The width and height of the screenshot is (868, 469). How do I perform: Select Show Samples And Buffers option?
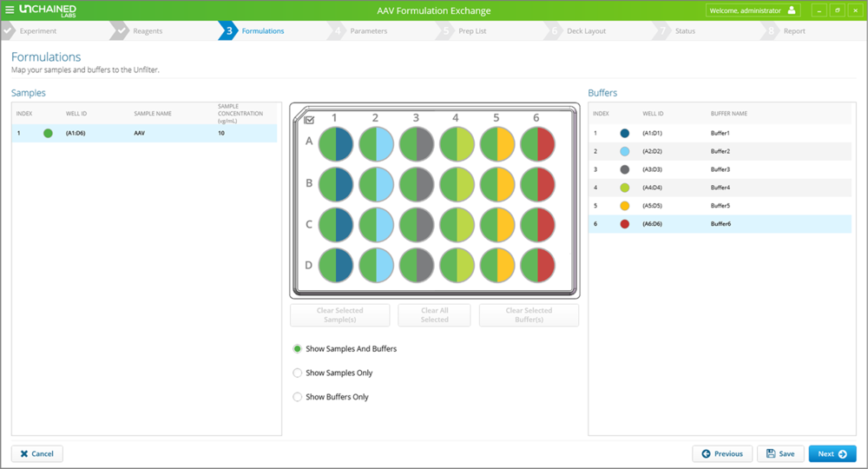click(298, 349)
